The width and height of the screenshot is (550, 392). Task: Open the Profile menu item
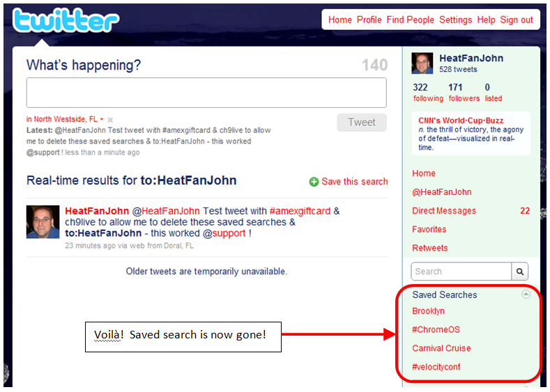click(369, 19)
